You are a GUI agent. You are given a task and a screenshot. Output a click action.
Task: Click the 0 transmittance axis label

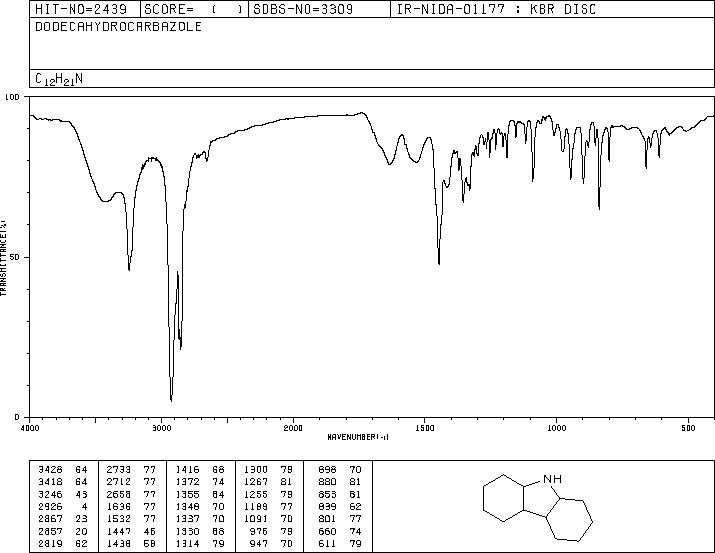(17, 417)
